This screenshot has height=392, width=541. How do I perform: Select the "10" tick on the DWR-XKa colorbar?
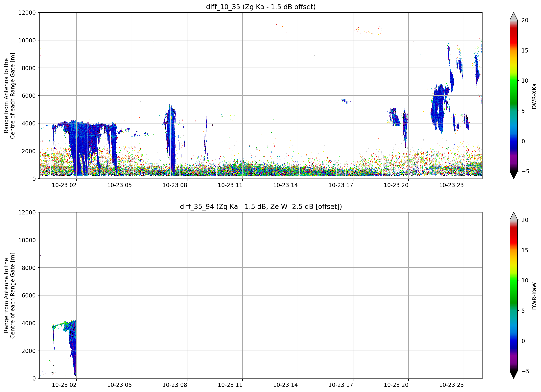point(525,81)
